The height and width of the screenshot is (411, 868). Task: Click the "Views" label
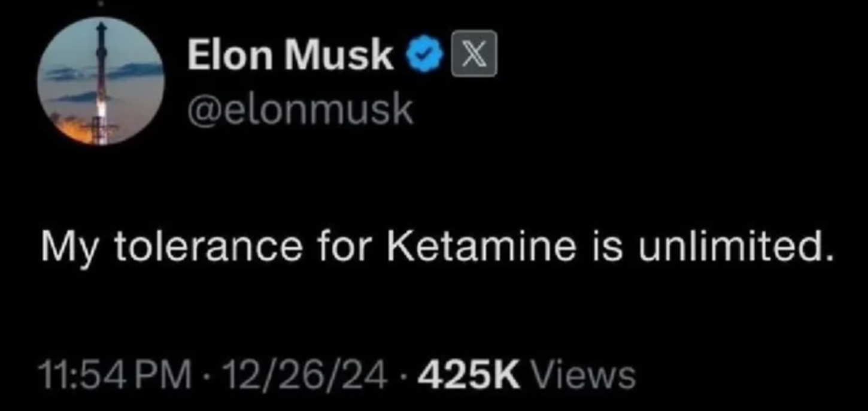click(x=584, y=375)
